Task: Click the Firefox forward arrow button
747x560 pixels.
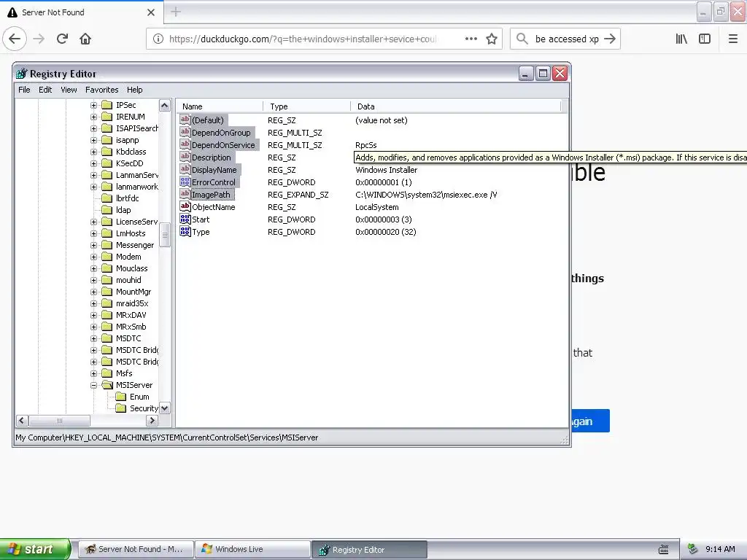Action: (x=39, y=39)
